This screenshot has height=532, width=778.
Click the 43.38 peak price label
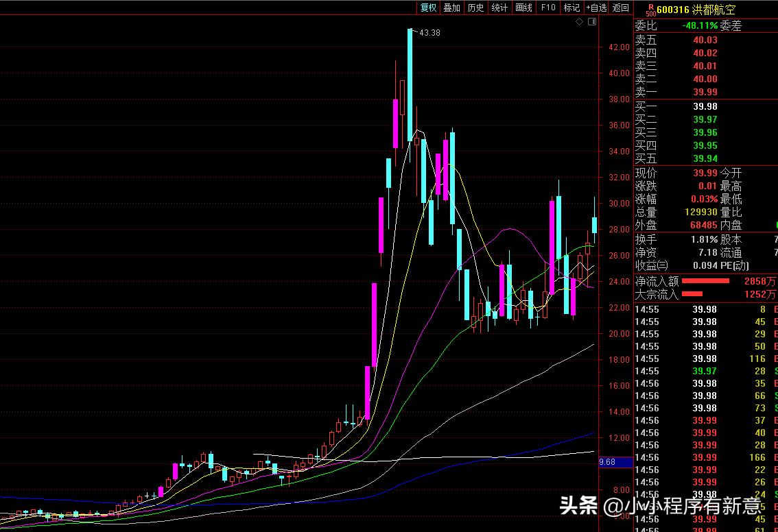430,32
